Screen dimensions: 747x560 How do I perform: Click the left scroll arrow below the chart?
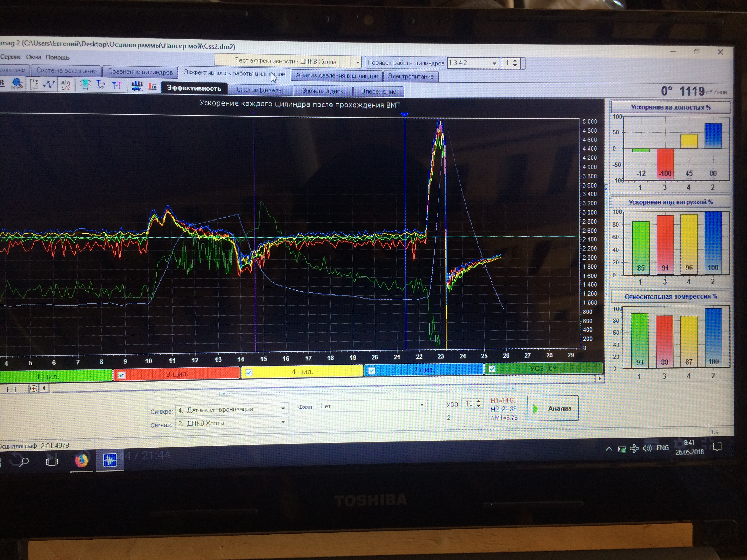[44, 388]
